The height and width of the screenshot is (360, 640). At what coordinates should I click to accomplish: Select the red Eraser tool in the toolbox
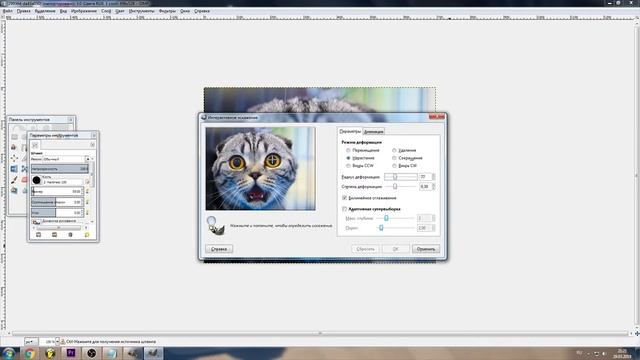click(24, 180)
